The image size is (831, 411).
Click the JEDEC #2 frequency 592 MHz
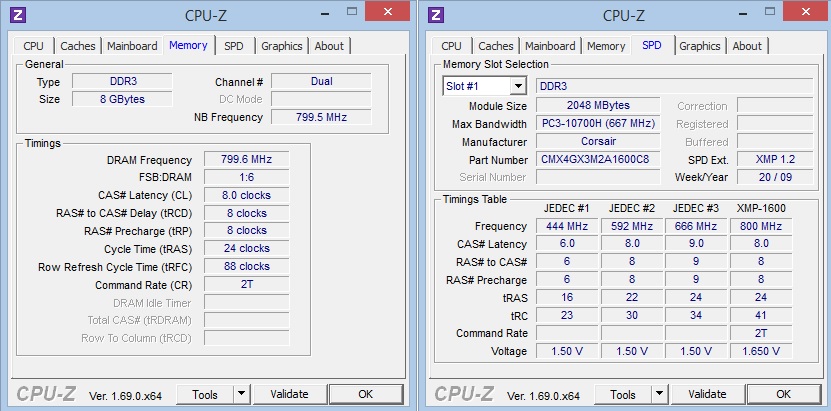point(632,226)
